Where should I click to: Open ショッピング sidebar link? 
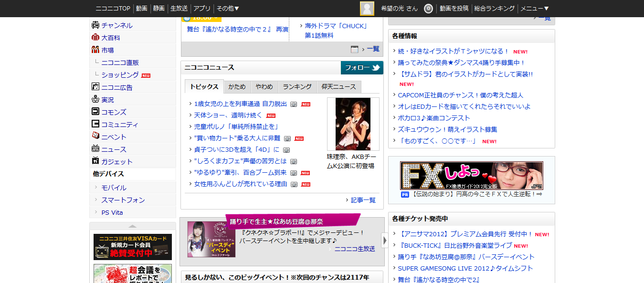point(120,75)
